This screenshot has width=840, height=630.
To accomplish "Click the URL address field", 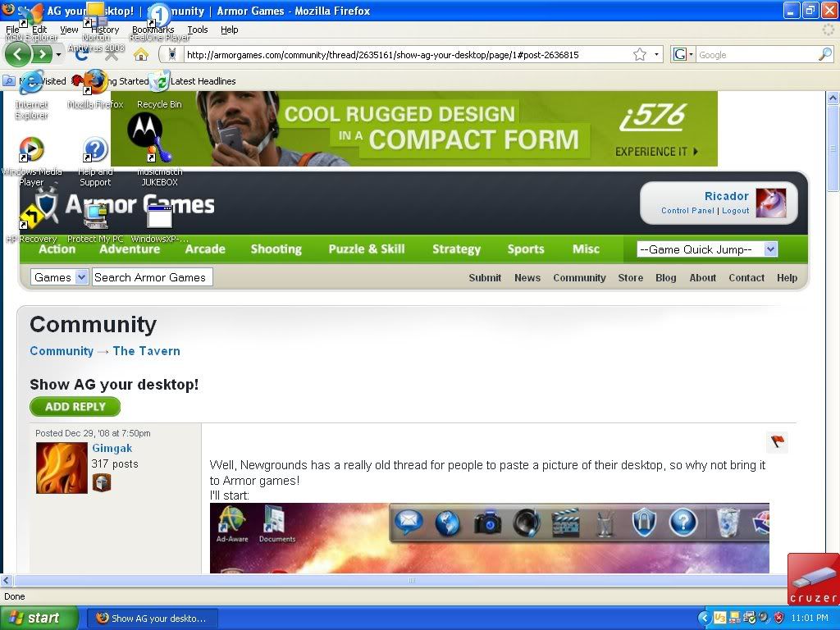I will point(407,55).
